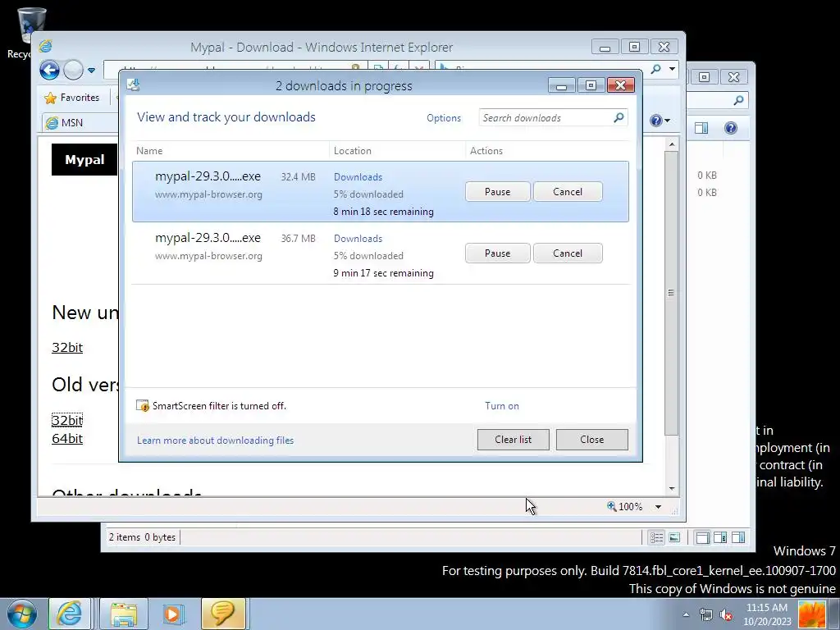
Task: Show hidden tray icons arrow
Action: (686, 614)
